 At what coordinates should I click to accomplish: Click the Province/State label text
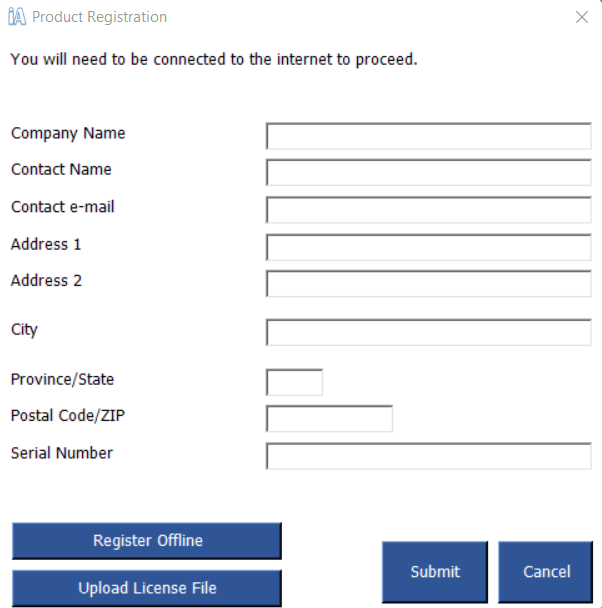62,380
